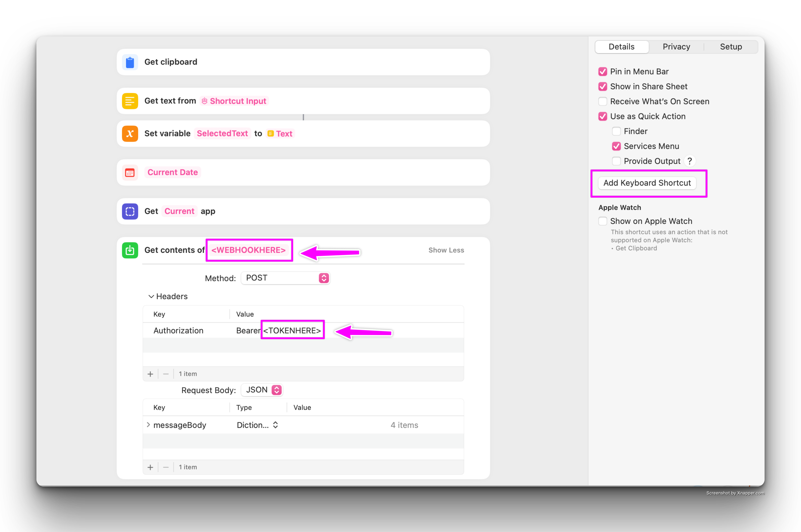
Task: Click the purple Get Current app icon
Action: 130,211
